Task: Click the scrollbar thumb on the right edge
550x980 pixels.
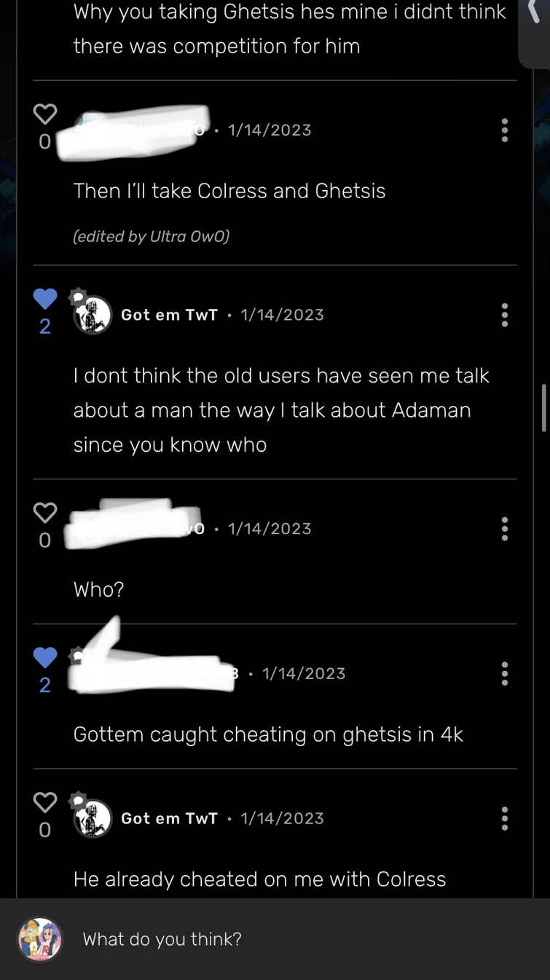Action: (x=543, y=408)
